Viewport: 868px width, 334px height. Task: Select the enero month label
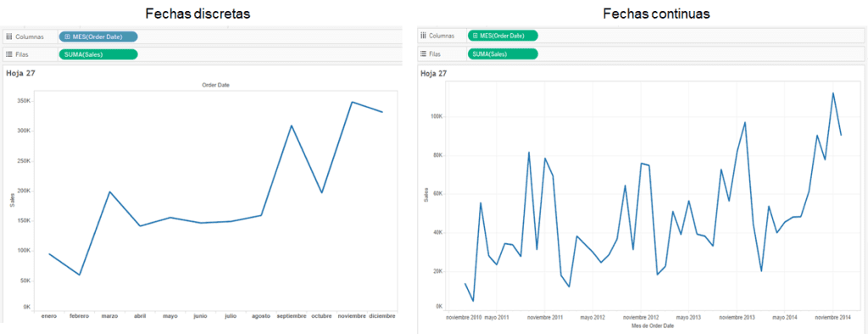(x=49, y=316)
